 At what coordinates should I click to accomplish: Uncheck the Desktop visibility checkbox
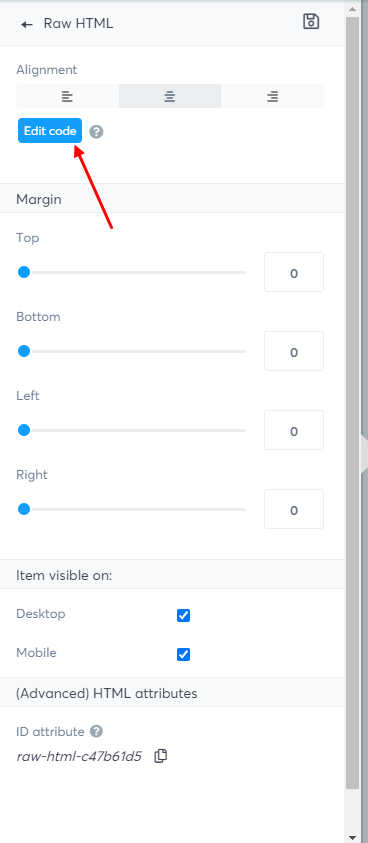coord(183,615)
